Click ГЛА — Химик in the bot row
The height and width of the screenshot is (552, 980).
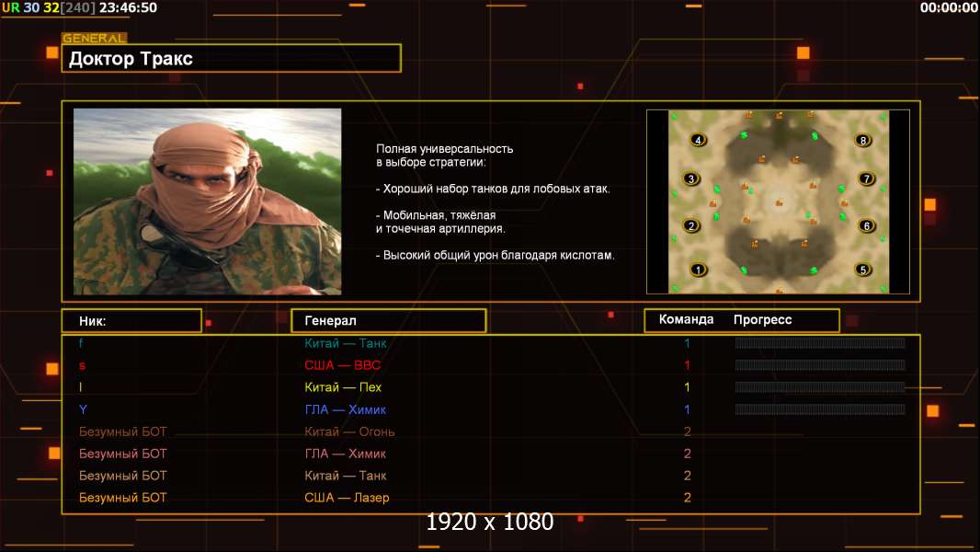click(x=346, y=454)
